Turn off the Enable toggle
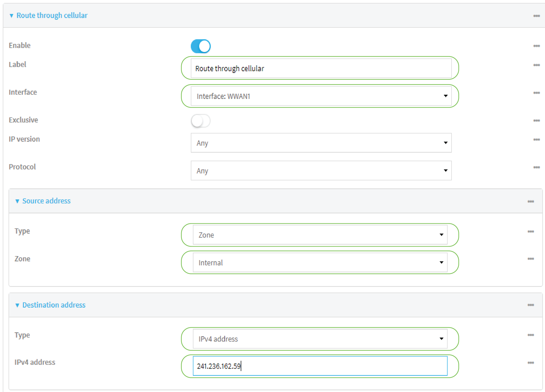 [201, 46]
